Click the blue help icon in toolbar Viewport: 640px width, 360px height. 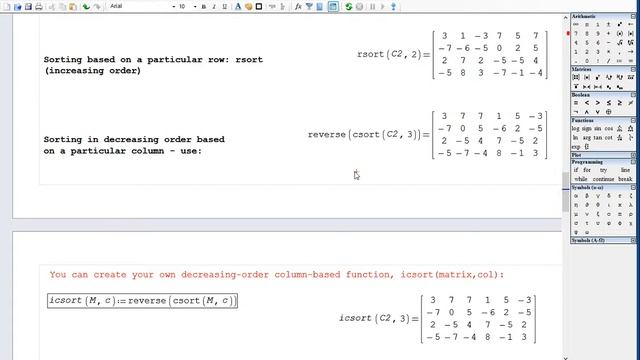(393, 7)
